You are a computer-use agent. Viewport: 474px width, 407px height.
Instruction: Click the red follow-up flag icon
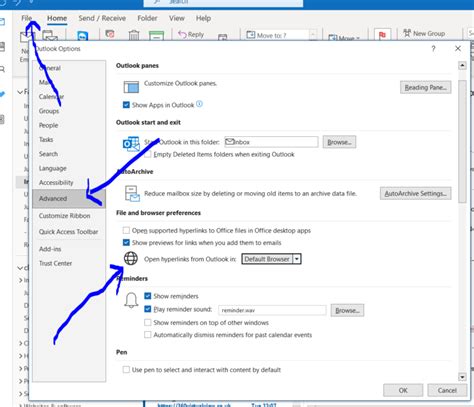coord(382,35)
